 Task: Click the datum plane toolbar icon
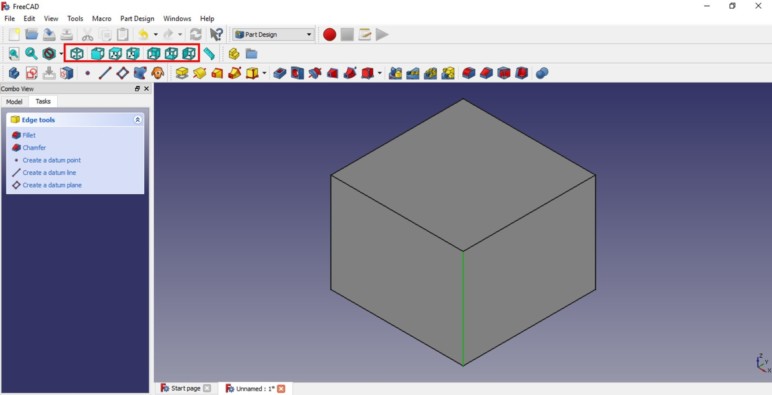(123, 73)
